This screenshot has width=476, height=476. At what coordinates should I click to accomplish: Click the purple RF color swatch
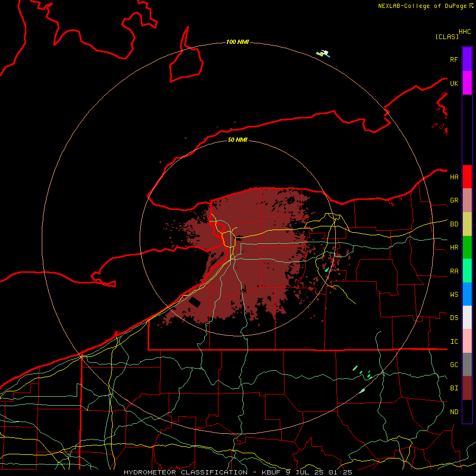(x=467, y=59)
